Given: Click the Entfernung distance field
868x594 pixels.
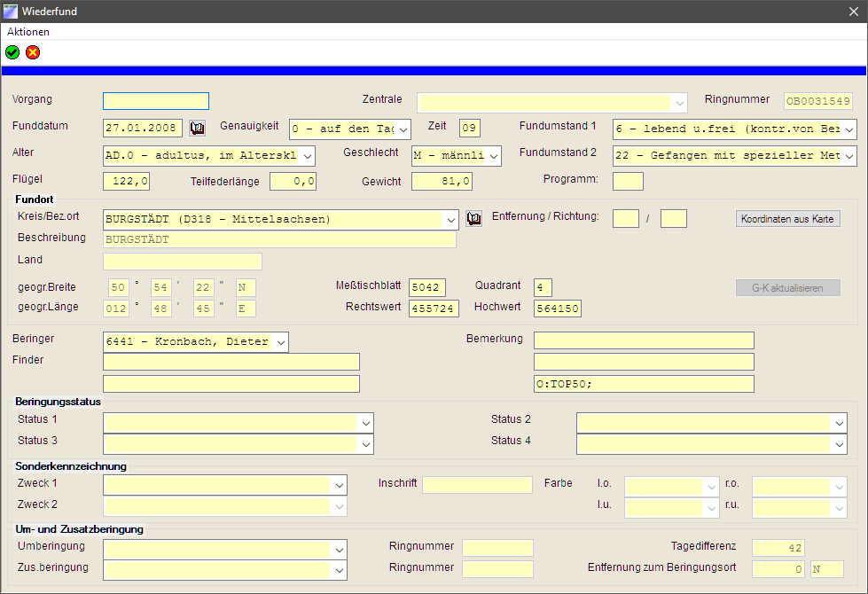Looking at the screenshot, I should 626,219.
